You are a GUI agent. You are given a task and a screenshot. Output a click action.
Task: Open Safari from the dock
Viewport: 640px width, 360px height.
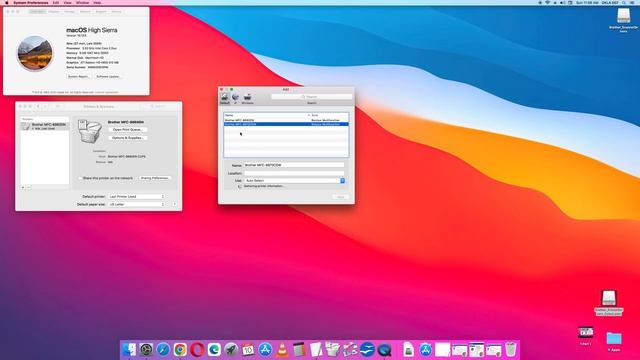(163, 349)
